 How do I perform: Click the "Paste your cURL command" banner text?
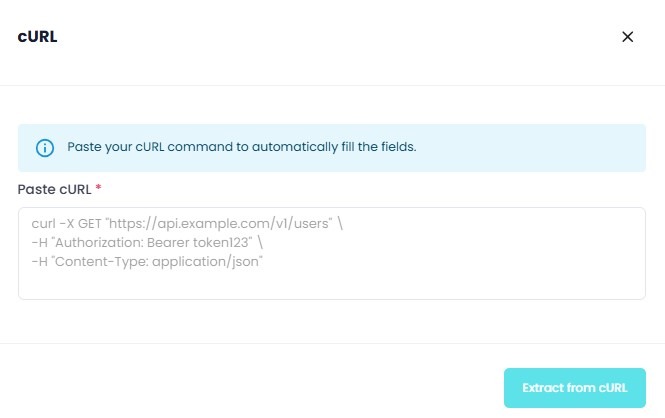point(241,147)
